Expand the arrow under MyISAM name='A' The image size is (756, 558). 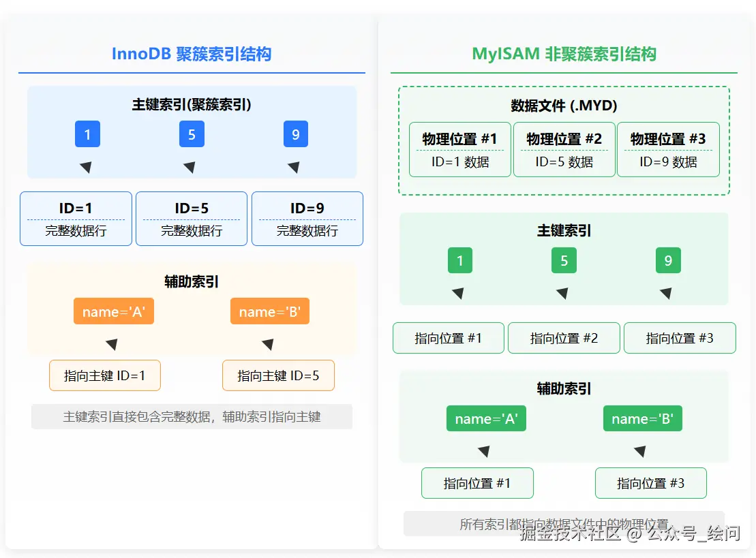484,450
